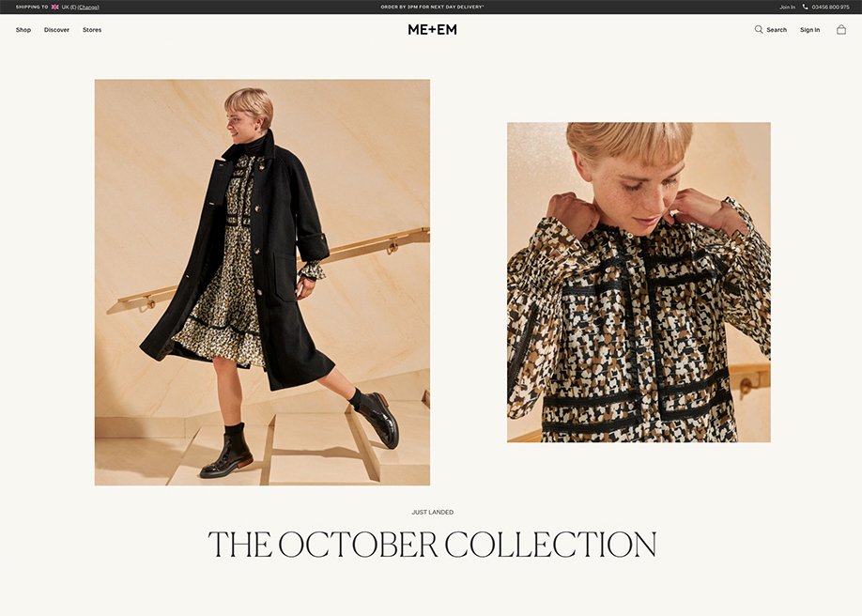
Task: Change the shipping country
Action: click(x=88, y=8)
